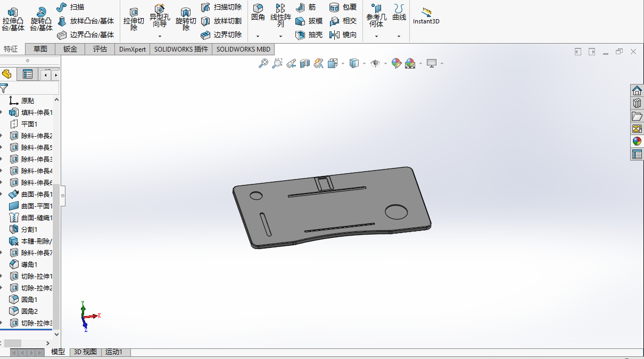Expand the 填料-伸長1 feature node
Screen dimensions: 644x359
[2, 112]
